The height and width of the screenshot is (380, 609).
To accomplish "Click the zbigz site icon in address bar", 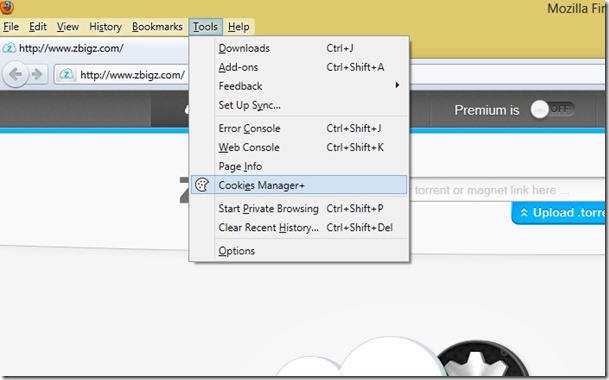I will pos(66,74).
